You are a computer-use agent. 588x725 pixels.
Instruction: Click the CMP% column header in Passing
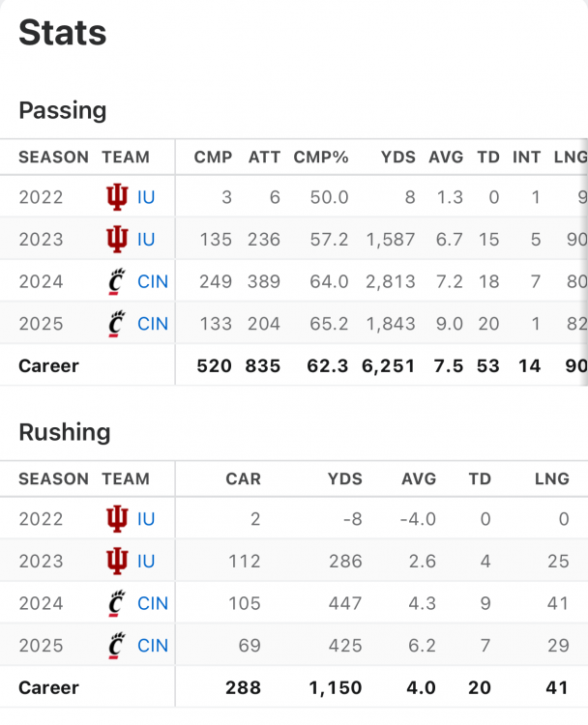pos(321,157)
